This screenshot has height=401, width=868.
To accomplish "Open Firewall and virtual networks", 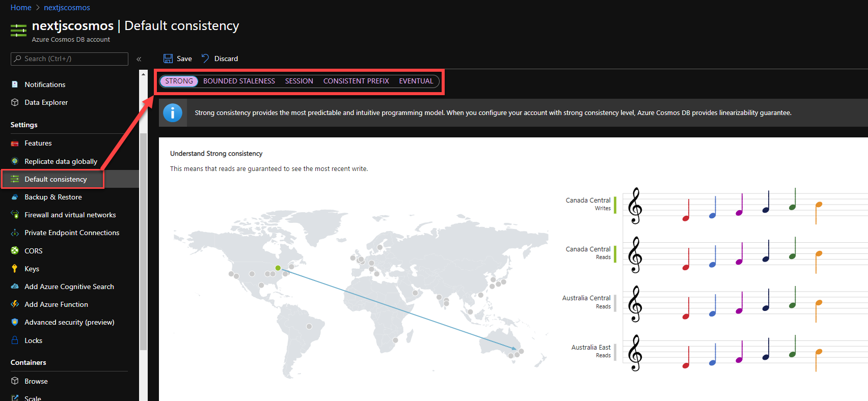I will point(70,215).
